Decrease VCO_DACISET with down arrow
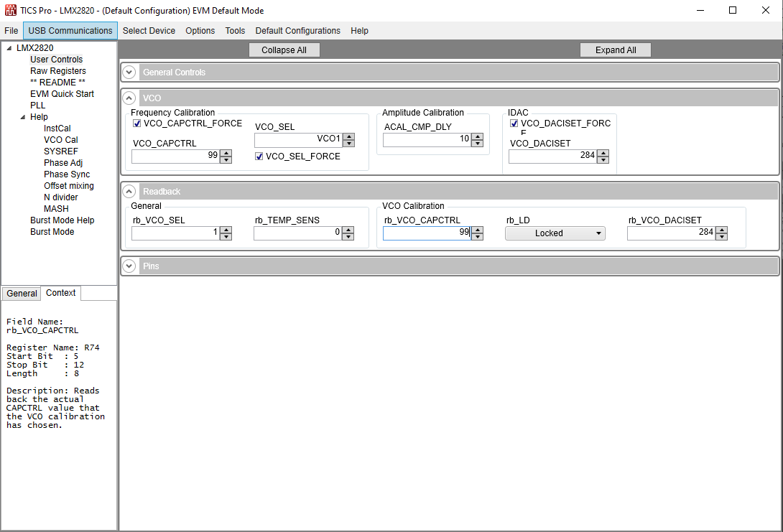 click(x=603, y=159)
